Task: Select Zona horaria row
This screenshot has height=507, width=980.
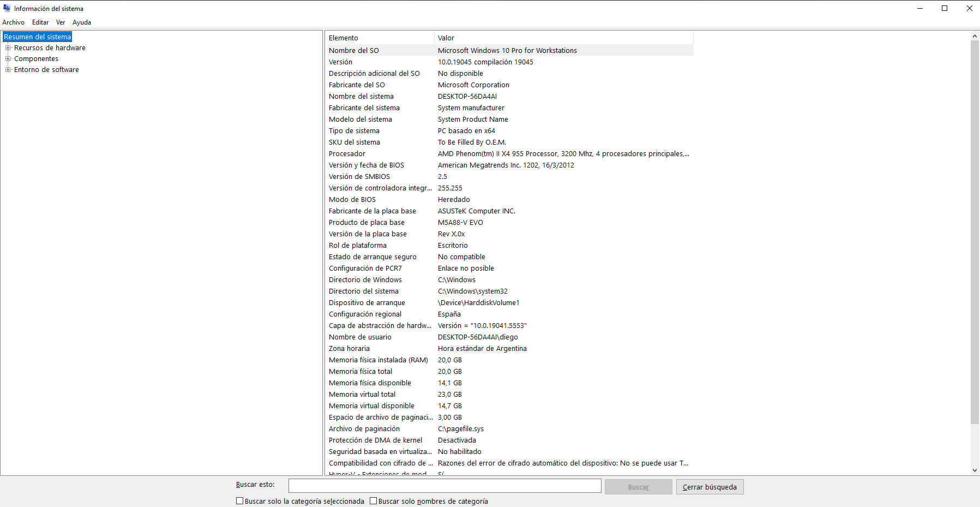Action: click(509, 348)
